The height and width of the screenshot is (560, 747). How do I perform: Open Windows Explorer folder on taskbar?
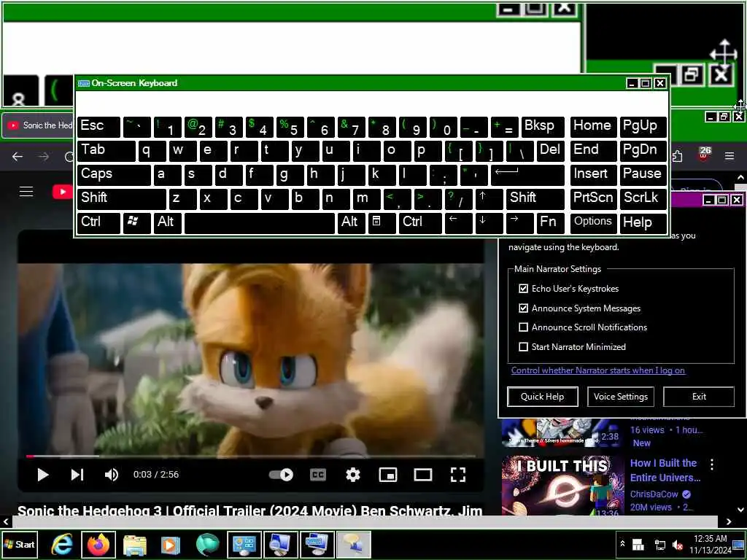[x=135, y=544]
